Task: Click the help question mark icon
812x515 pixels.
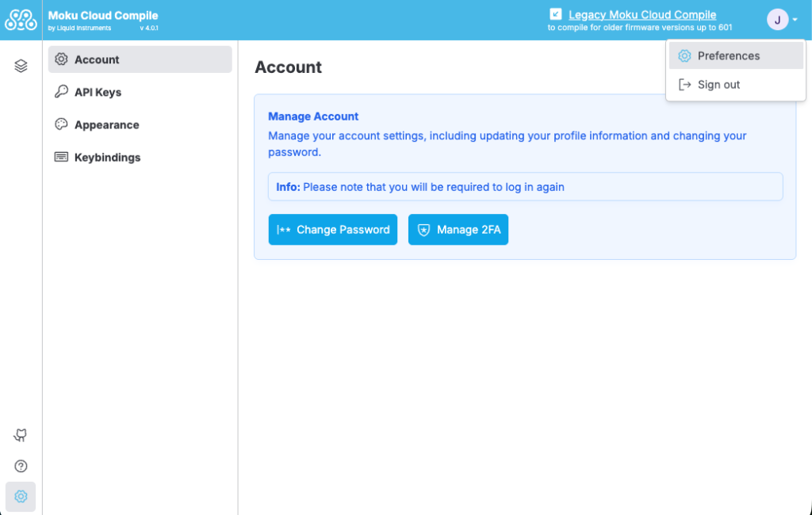Action: pos(21,466)
